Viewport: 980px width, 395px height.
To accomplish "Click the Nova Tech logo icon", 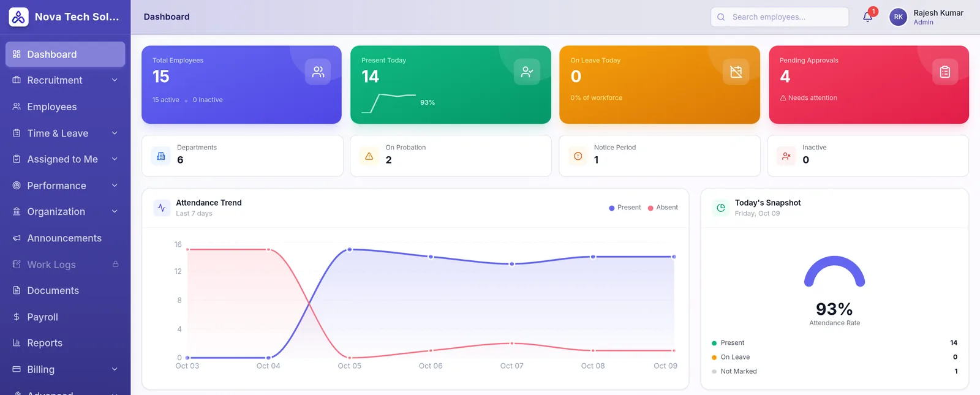I will coord(18,17).
